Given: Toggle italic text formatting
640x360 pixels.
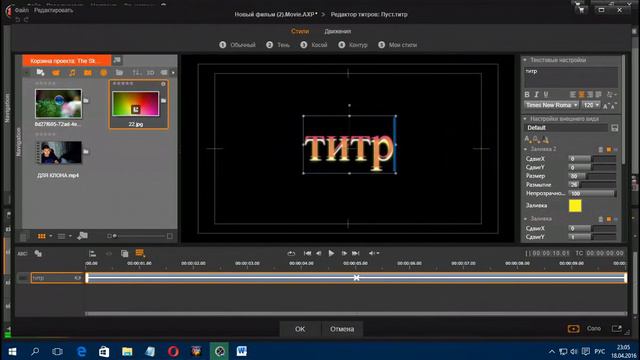Looking at the screenshot, I should coord(536,94).
